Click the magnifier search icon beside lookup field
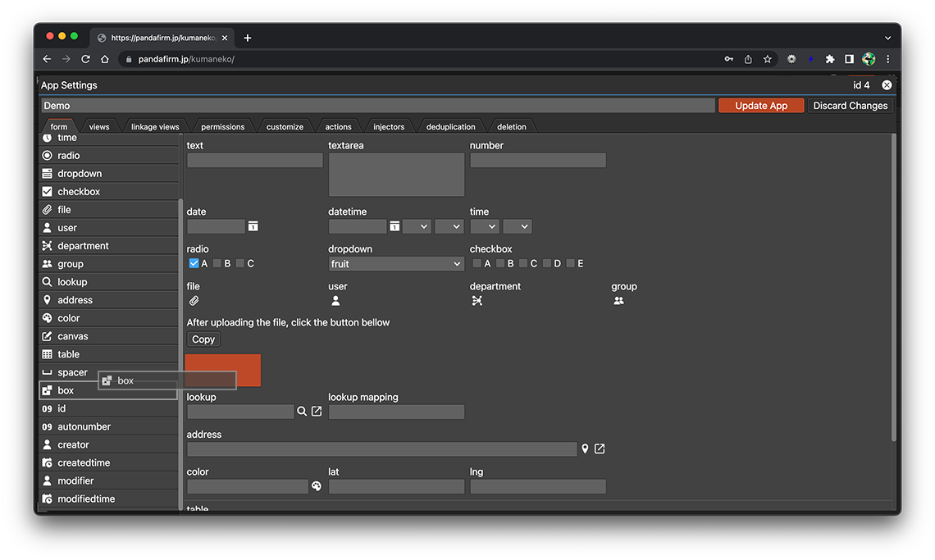This screenshot has height=560, width=935. (302, 412)
